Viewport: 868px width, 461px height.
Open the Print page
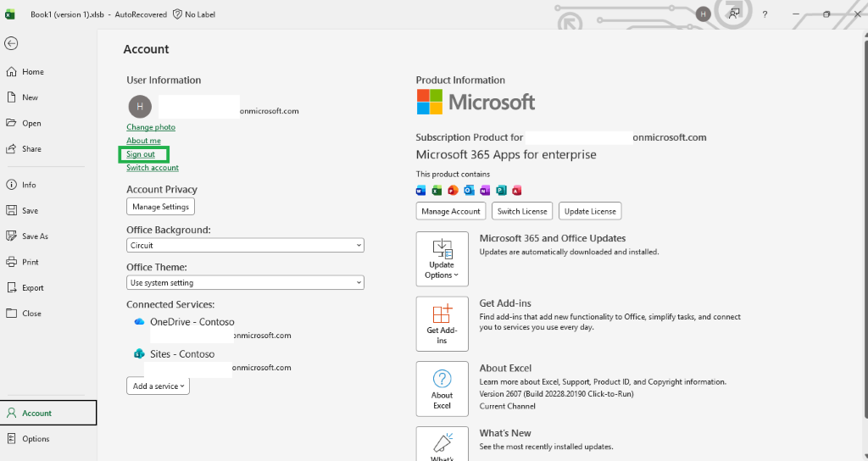(23, 262)
